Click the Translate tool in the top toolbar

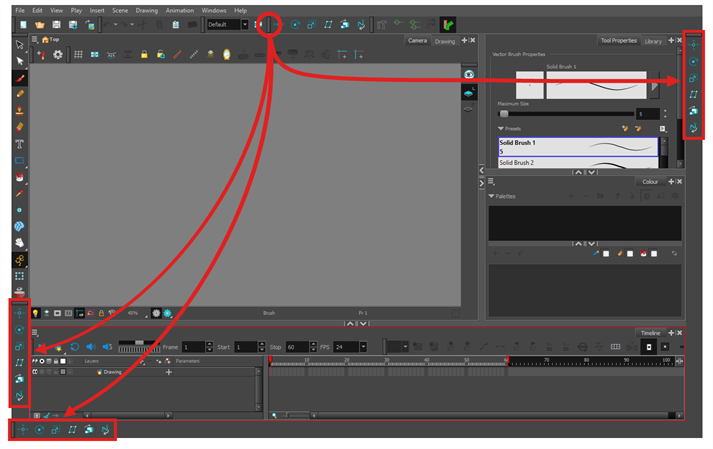tap(278, 24)
